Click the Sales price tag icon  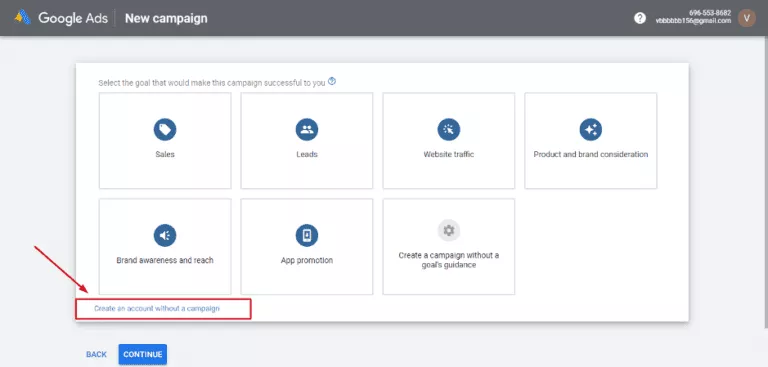click(x=165, y=129)
